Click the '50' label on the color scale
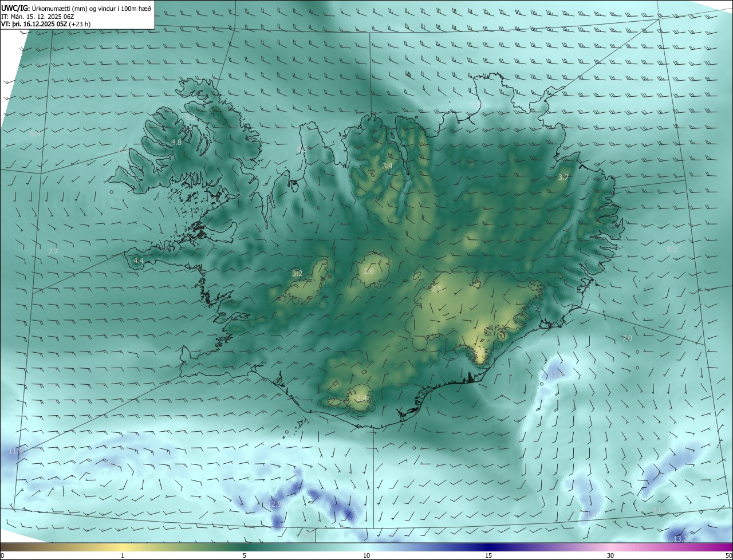This screenshot has height=560, width=733. point(728,555)
